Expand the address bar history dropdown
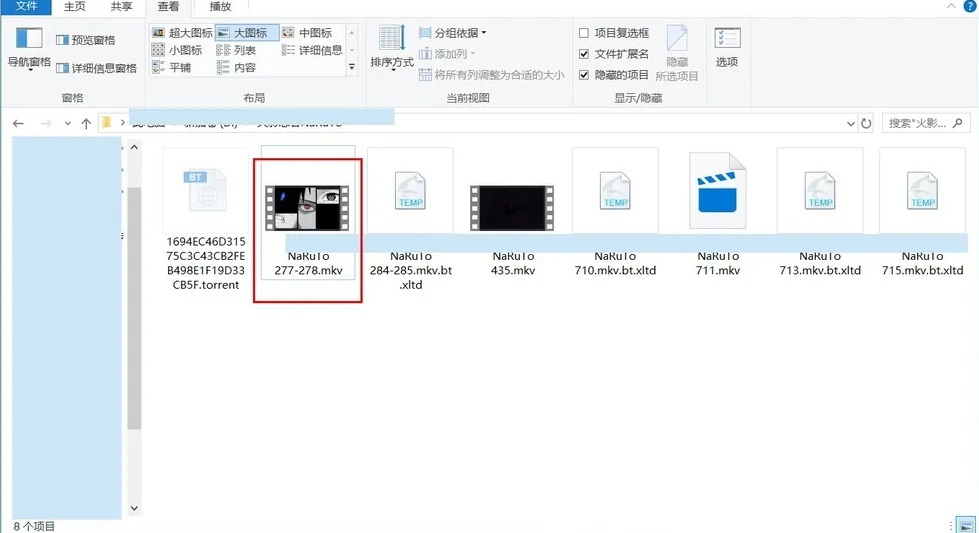979x533 pixels. pyautogui.click(x=850, y=123)
